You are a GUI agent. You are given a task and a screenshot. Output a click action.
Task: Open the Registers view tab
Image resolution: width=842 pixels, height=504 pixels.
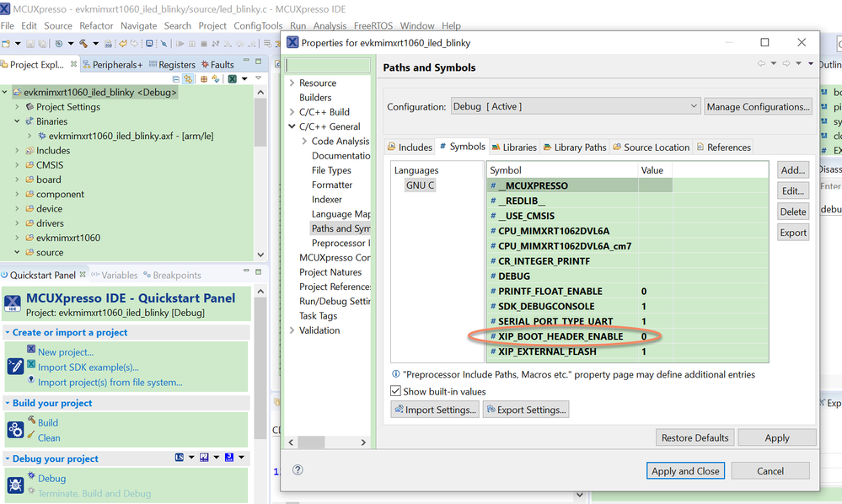click(x=172, y=64)
